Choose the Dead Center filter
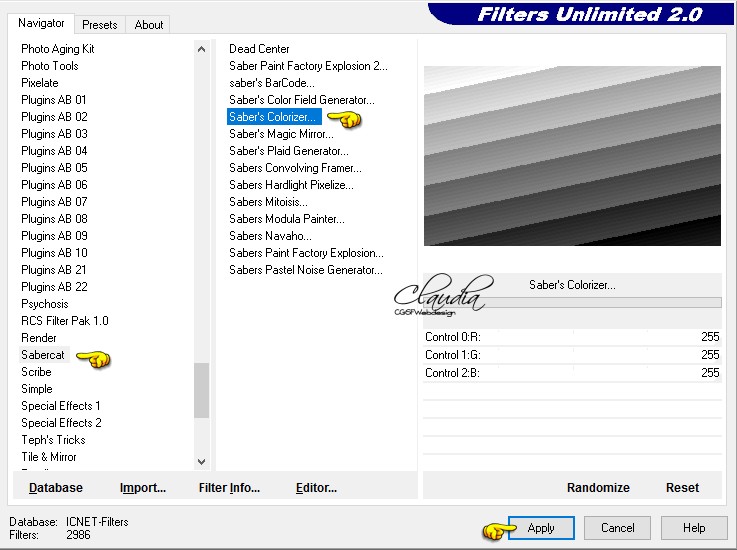The height and width of the screenshot is (550, 737). (x=259, y=49)
